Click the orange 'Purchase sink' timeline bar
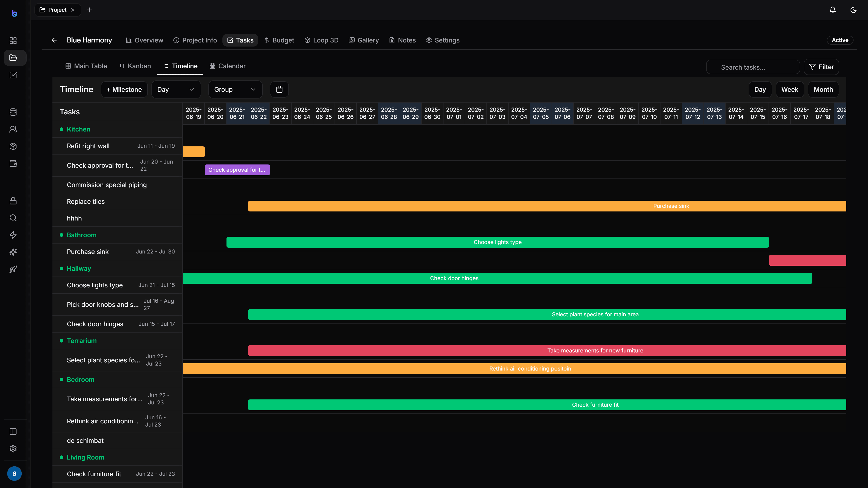868x488 pixels. [x=547, y=206]
